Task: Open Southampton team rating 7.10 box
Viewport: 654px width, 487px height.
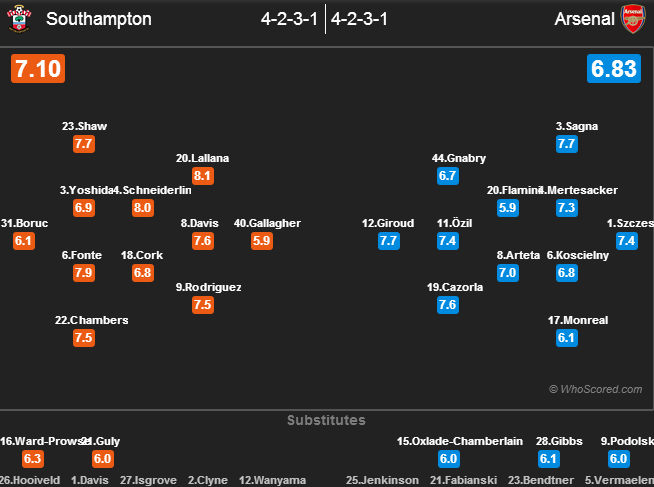Action: 38,69
